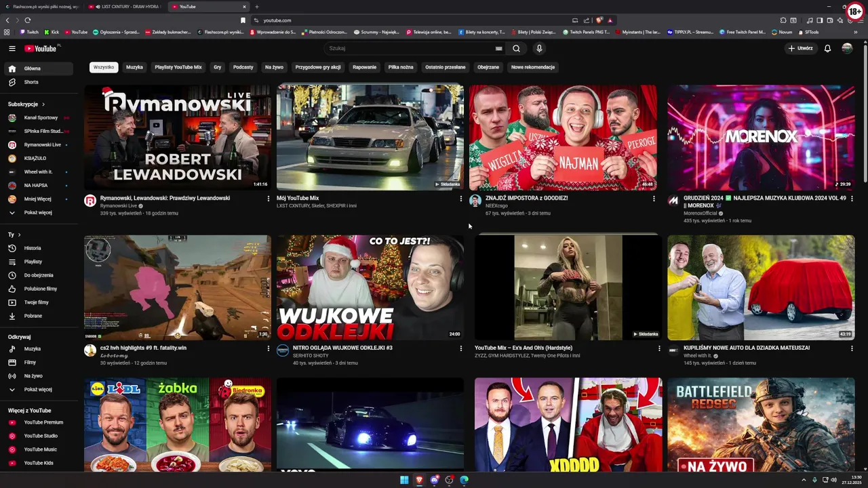
Task: Open Historia in the sidebar
Action: tap(37, 248)
